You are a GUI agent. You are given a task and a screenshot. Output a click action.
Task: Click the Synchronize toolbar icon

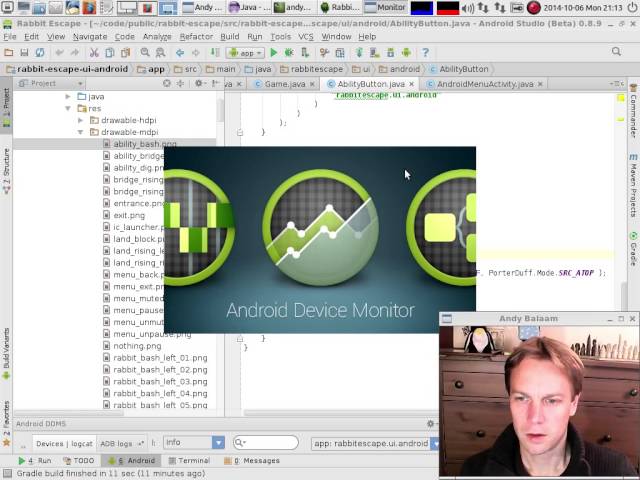click(40, 53)
